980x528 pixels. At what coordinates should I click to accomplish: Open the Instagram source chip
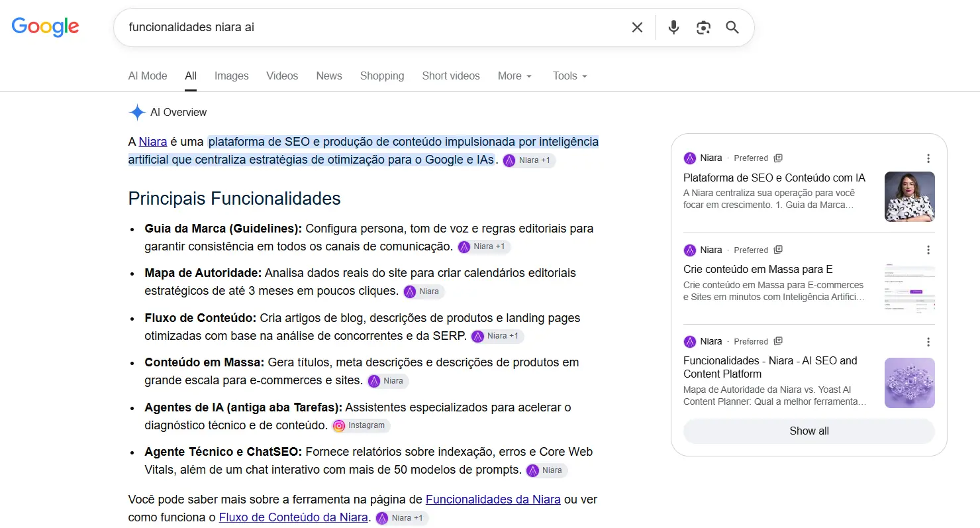[x=361, y=425]
